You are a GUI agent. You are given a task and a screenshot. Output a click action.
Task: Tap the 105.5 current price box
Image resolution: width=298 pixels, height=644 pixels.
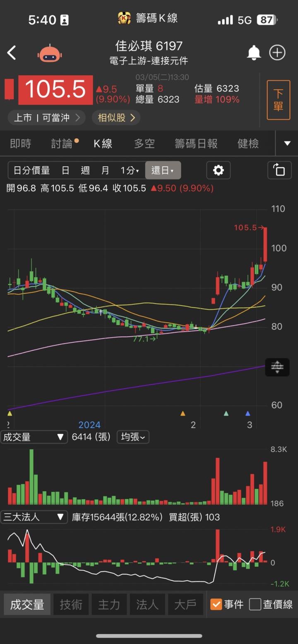tap(55, 90)
